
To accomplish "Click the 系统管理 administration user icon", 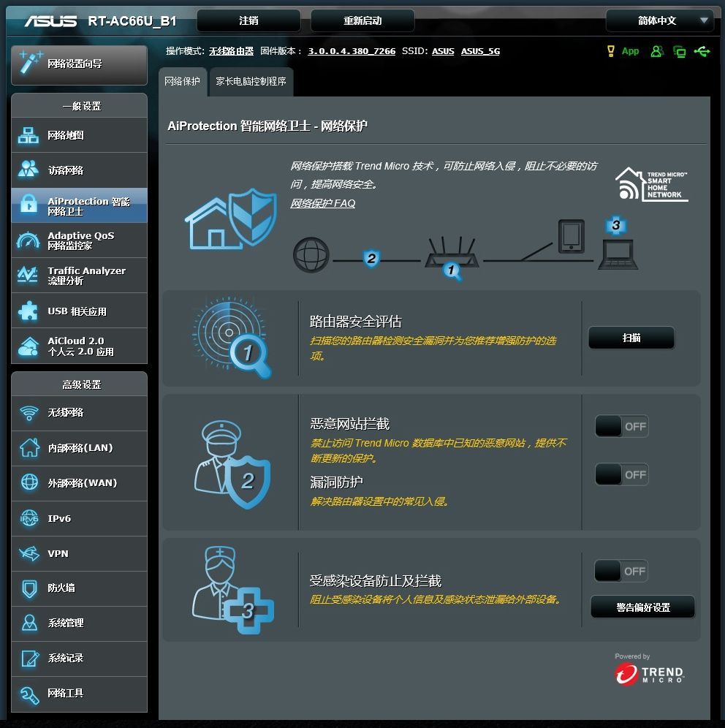I will (29, 623).
